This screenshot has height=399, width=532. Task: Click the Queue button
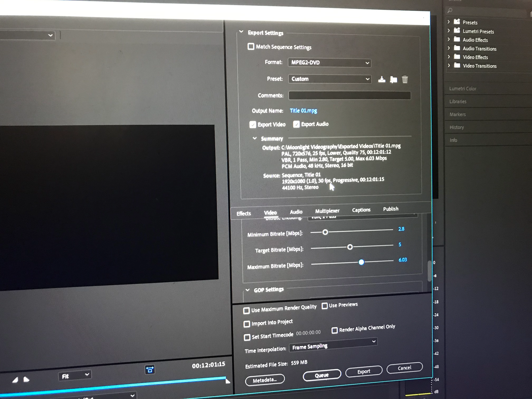click(322, 375)
